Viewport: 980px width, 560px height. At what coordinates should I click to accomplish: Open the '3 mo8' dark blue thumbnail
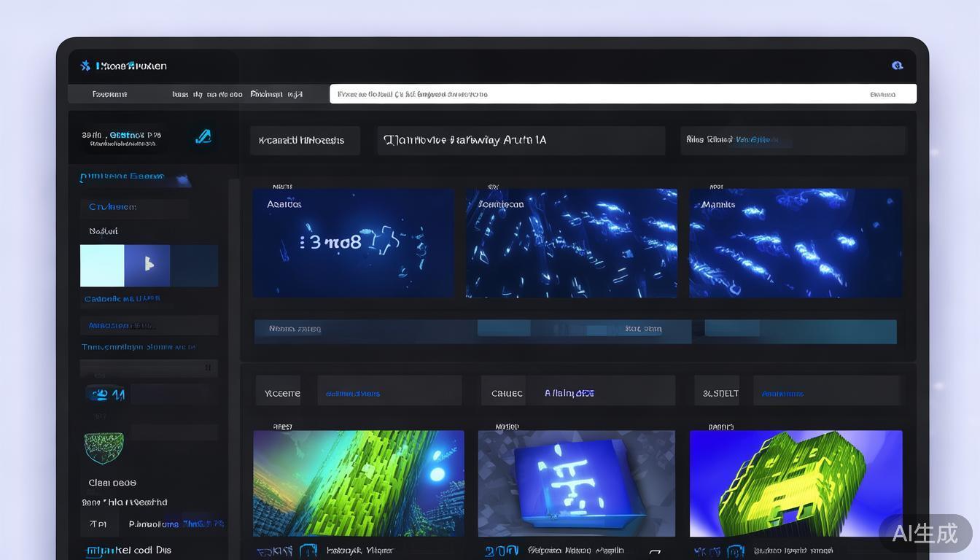click(353, 243)
